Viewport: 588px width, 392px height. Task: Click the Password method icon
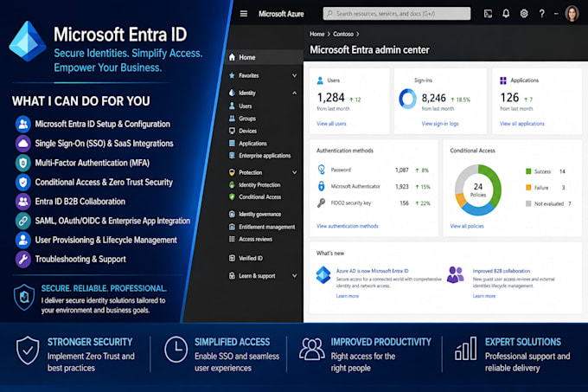pyautogui.click(x=321, y=170)
